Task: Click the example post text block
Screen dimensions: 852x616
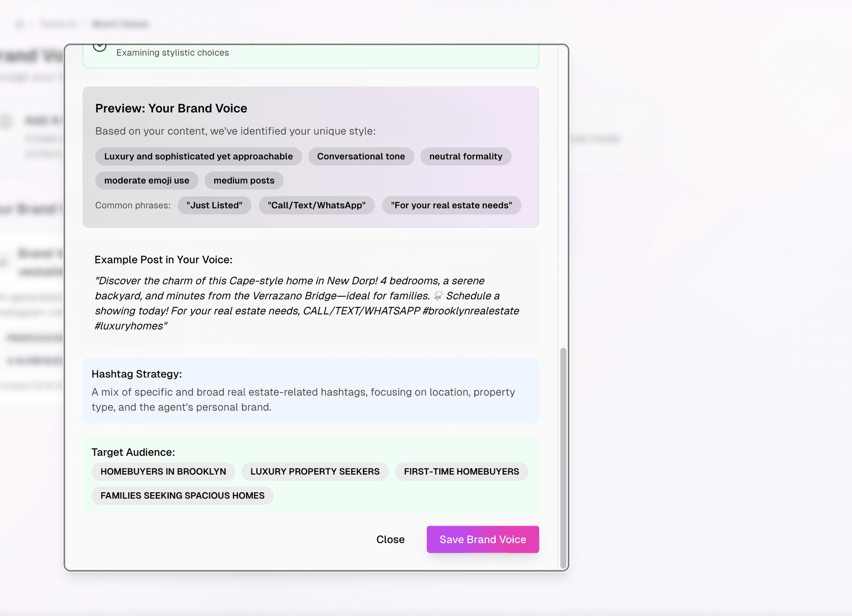Action: (307, 303)
